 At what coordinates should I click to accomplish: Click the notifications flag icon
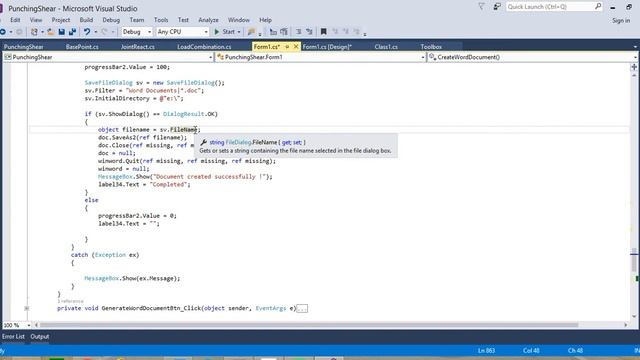coord(482,7)
